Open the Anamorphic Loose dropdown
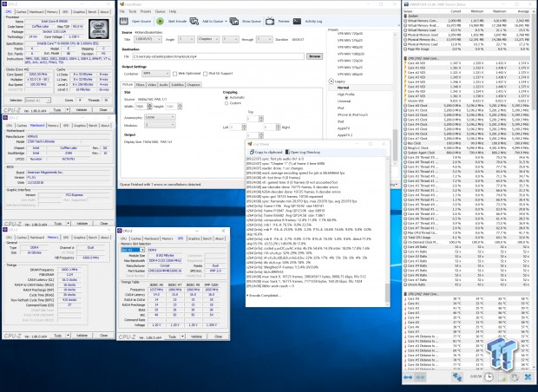The image size is (538, 392). (x=160, y=117)
